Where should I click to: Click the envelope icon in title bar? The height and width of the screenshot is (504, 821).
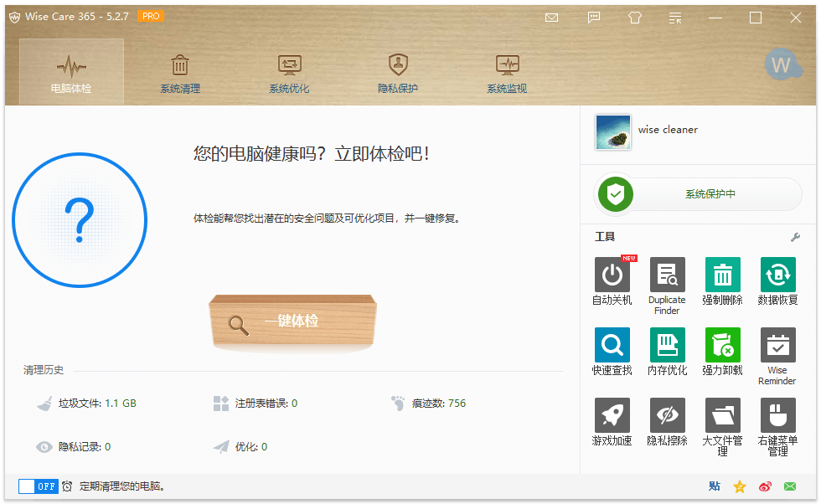551,18
